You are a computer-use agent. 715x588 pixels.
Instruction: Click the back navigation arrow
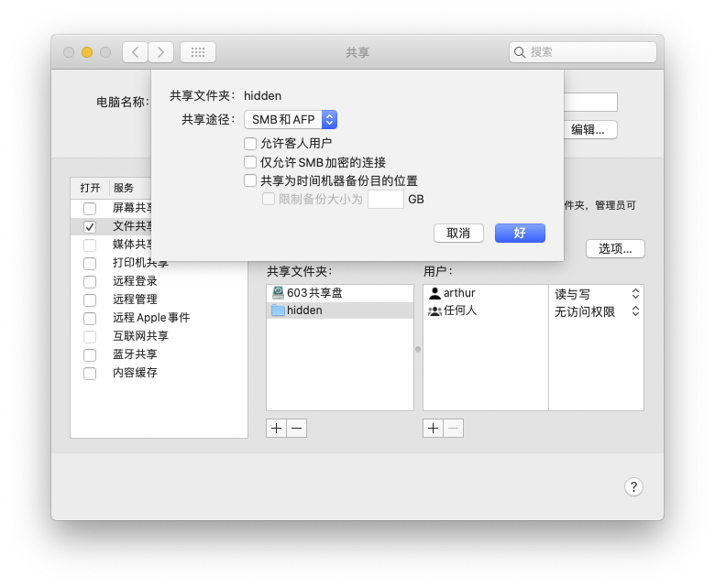pyautogui.click(x=135, y=52)
